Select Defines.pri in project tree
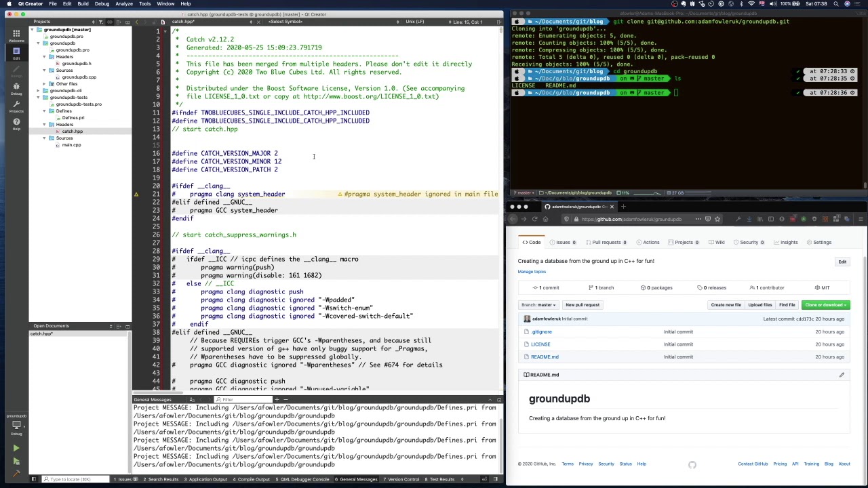This screenshot has height=488, width=868. [73, 118]
